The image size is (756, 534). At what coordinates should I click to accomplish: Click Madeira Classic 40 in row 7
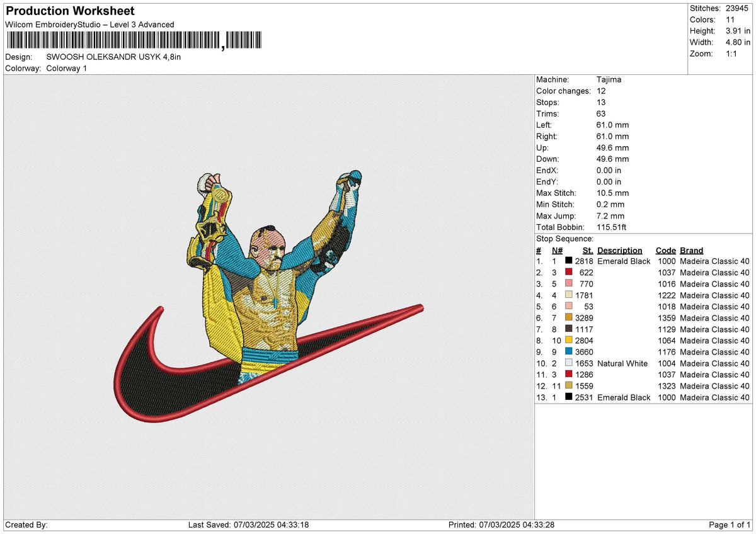point(714,329)
